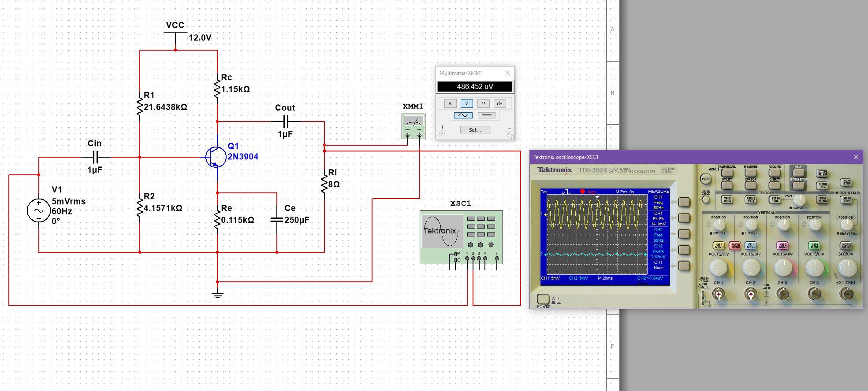Click the XSC1 Tektronix oscilloscope instrument icon
Viewport: 868px width, 391px height.
click(461, 237)
